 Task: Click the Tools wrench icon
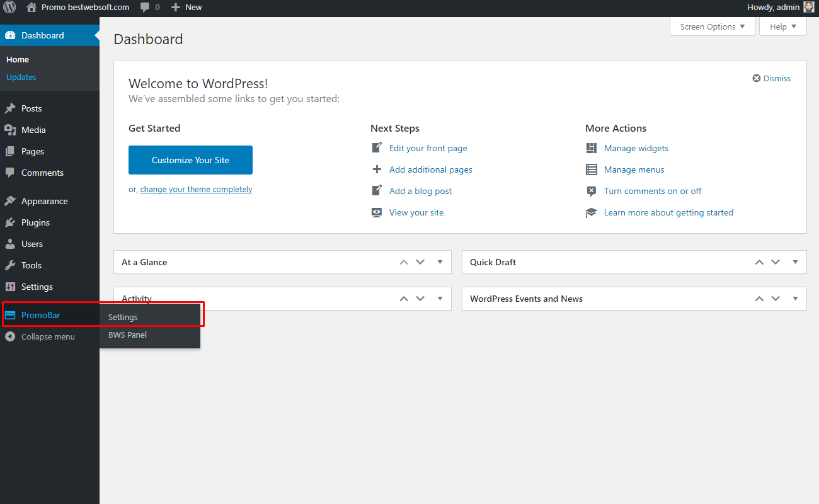[x=10, y=265]
